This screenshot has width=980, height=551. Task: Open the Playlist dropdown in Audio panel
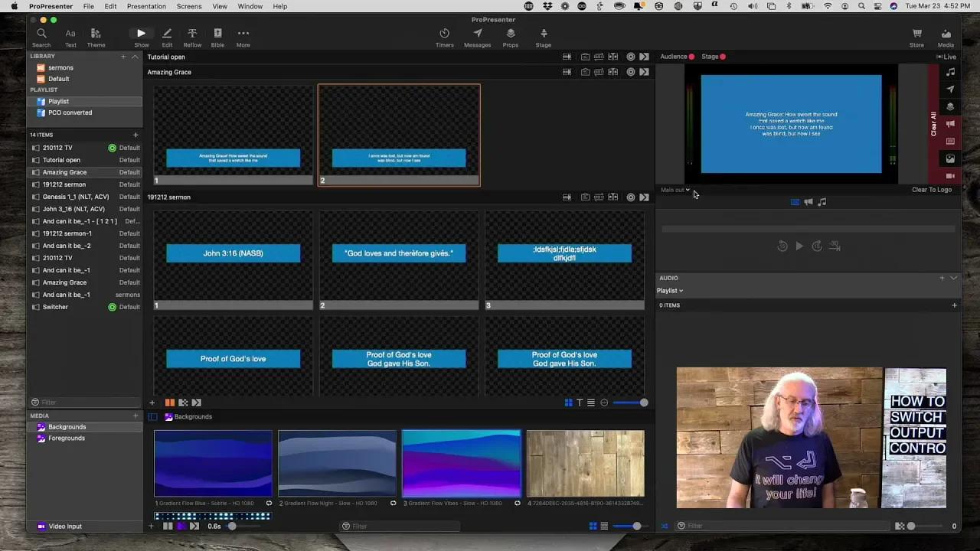point(669,290)
